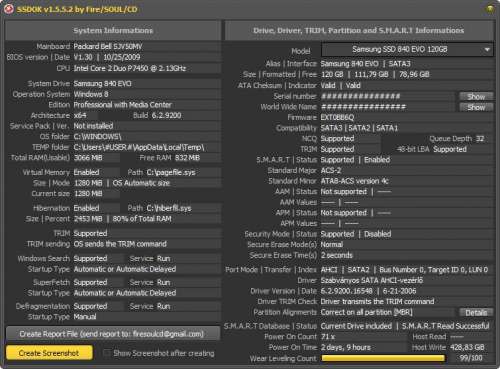Click the TEMP folder path value
Viewport: 500px width, 369px height.
pos(139,147)
